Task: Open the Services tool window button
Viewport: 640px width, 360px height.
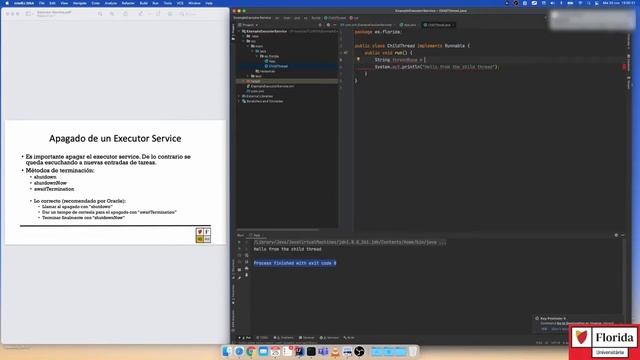Action: 329,338
